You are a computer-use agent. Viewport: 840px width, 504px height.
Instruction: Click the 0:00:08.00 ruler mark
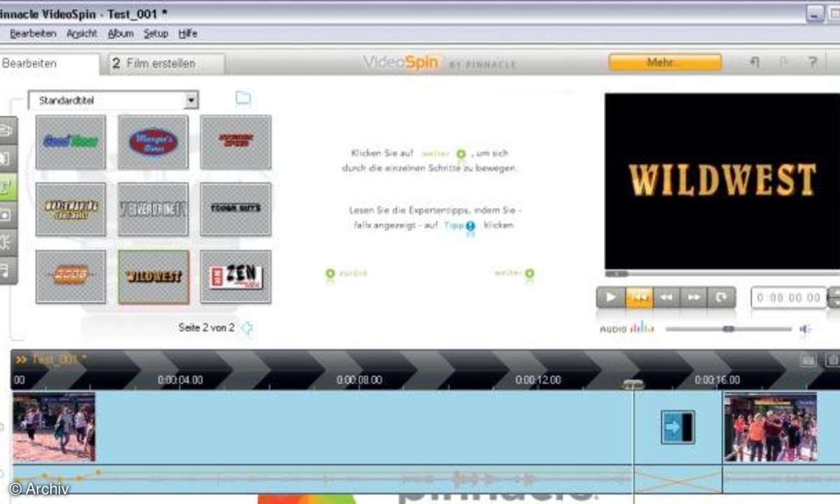point(359,380)
